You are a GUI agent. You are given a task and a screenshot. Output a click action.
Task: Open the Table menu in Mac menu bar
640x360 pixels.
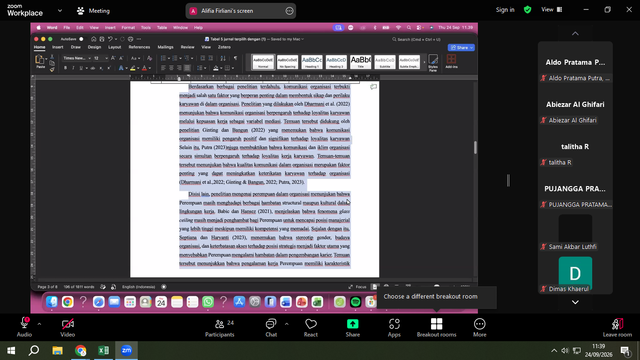pos(162,28)
